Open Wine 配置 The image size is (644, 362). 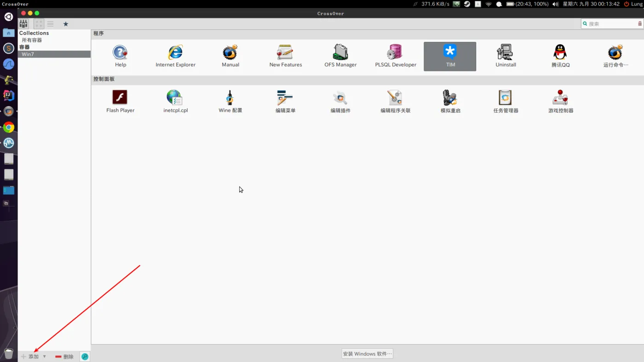[x=230, y=101]
